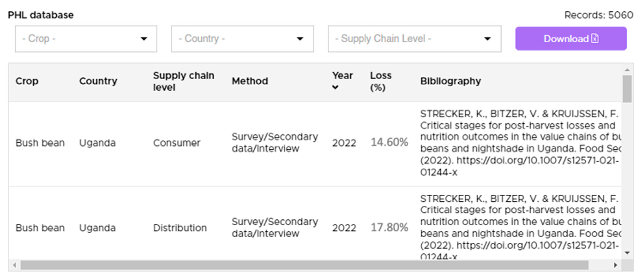Screen dimensions: 644x278
Task: Open the Supply Chain Level dropdown
Action: (414, 39)
